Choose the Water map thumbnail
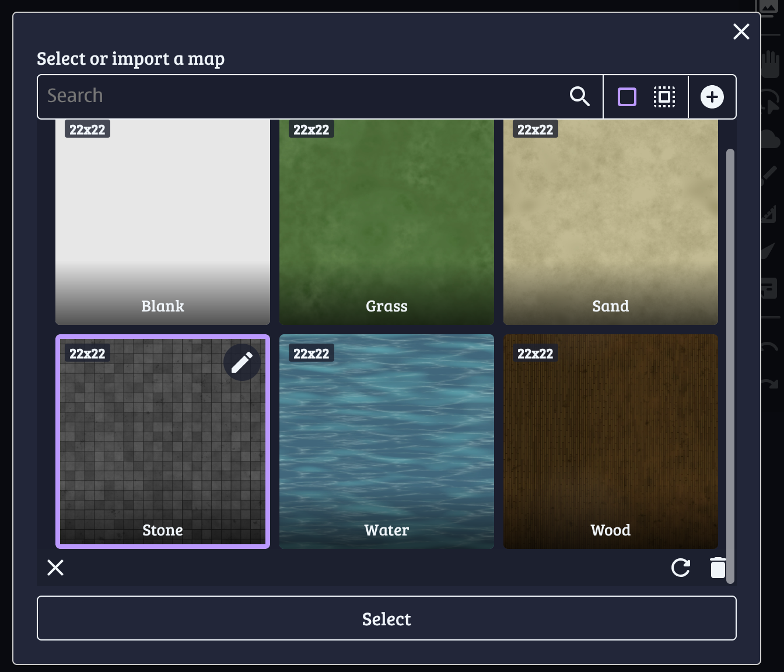Image resolution: width=784 pixels, height=672 pixels. coord(386,441)
